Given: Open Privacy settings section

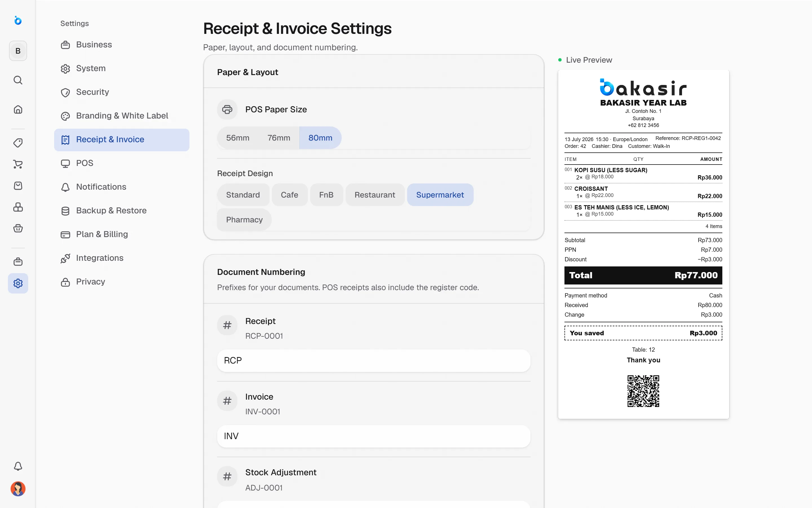Looking at the screenshot, I should click(122, 282).
